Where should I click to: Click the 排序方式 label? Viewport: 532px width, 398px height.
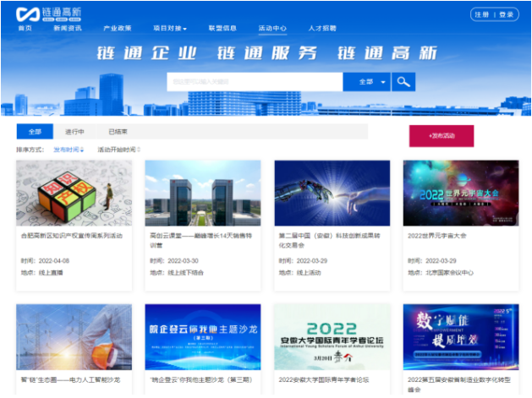(x=30, y=150)
